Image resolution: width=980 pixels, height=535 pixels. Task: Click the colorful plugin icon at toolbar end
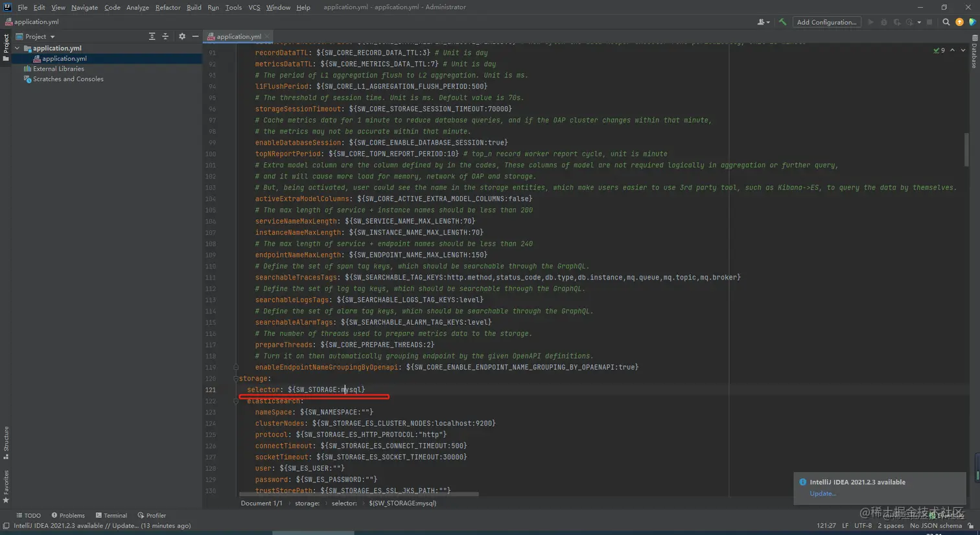coord(972,22)
